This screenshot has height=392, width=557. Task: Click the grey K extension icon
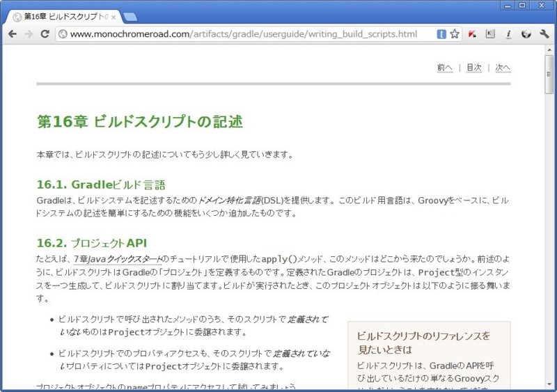pos(490,33)
